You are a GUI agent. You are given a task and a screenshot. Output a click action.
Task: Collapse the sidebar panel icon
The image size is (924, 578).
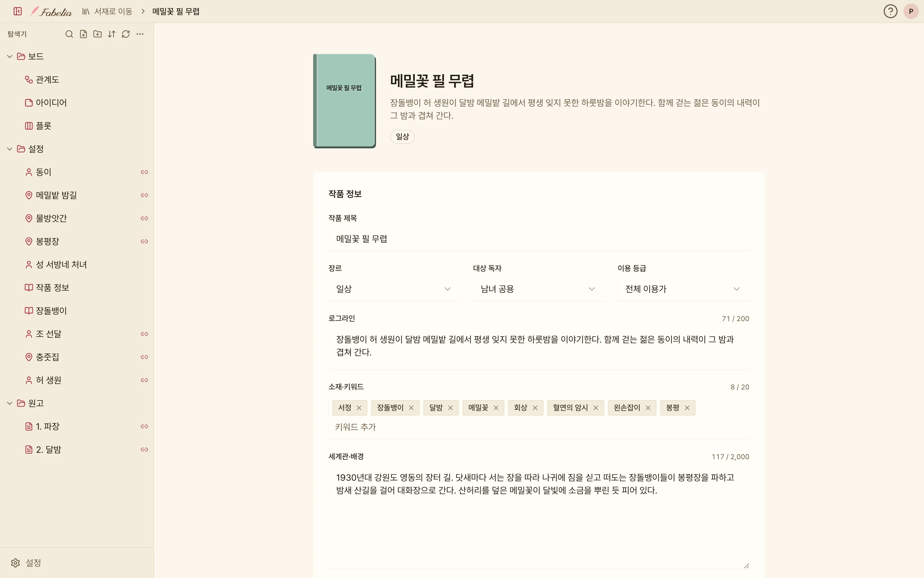coord(18,12)
